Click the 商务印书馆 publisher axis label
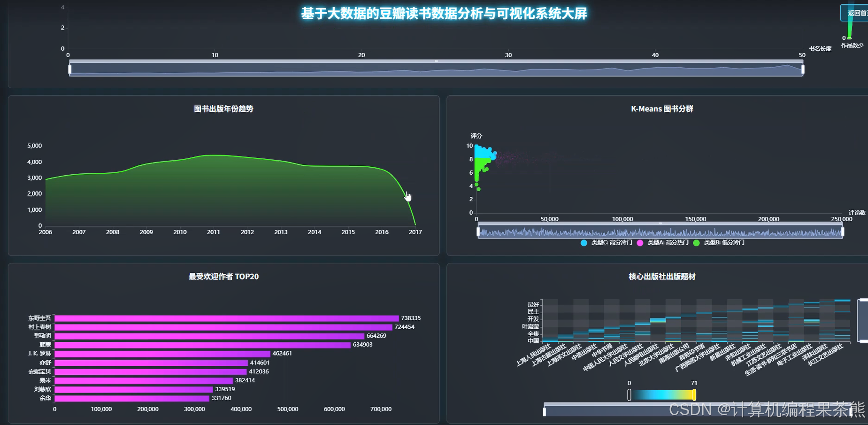Screen dimensions: 868x425 pyautogui.click(x=692, y=352)
